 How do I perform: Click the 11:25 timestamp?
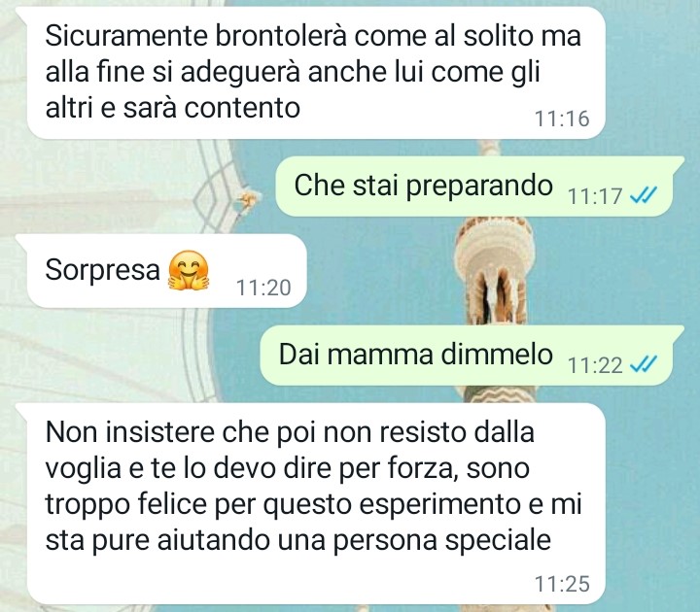[x=562, y=584]
